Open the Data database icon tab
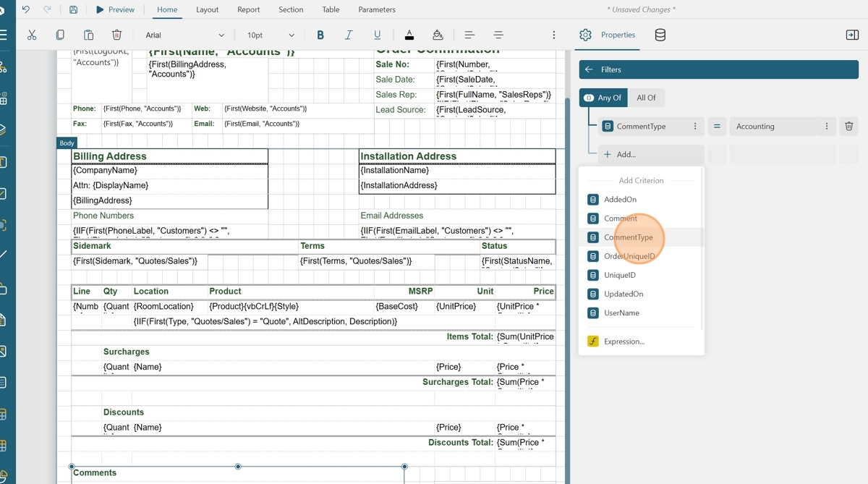 [660, 35]
